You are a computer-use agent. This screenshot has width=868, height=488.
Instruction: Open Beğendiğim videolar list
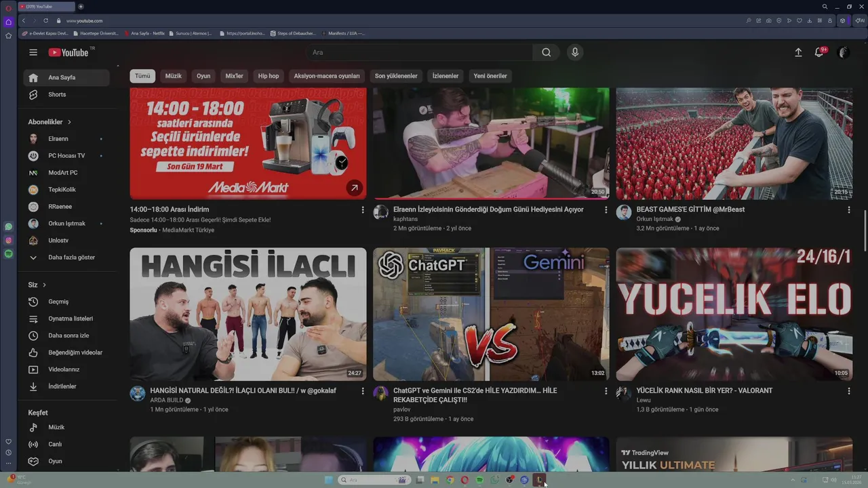(66, 352)
